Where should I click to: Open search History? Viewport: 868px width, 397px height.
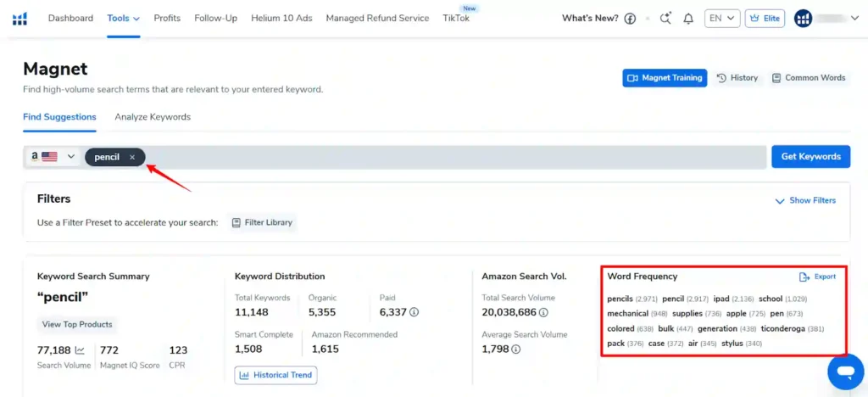tap(737, 78)
